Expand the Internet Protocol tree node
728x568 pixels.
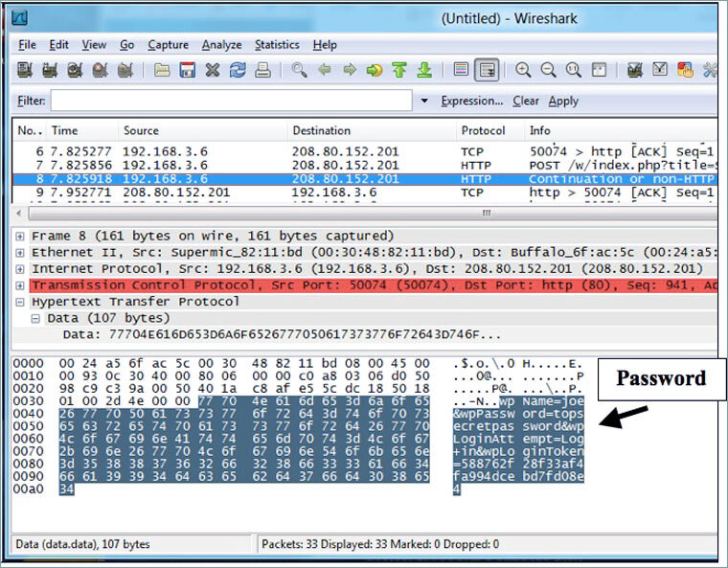(19, 269)
